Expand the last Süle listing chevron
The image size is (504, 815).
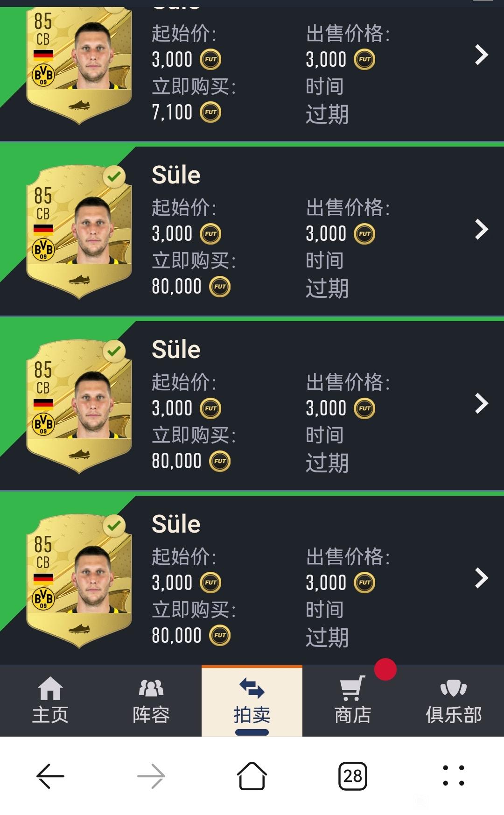(481, 578)
